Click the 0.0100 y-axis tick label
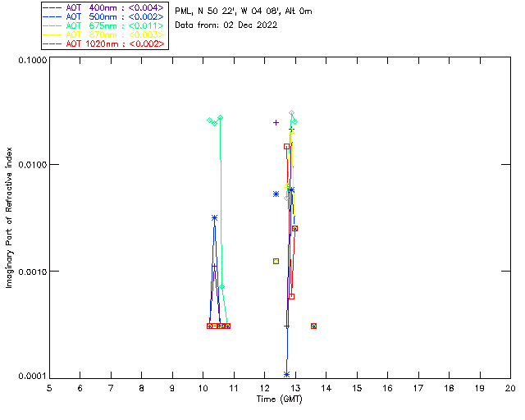Viewport: 525px width, 420px height. point(32,164)
